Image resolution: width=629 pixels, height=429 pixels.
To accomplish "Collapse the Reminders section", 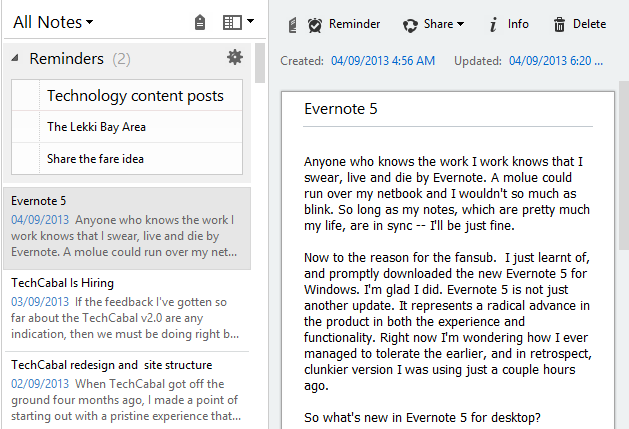I will point(15,59).
